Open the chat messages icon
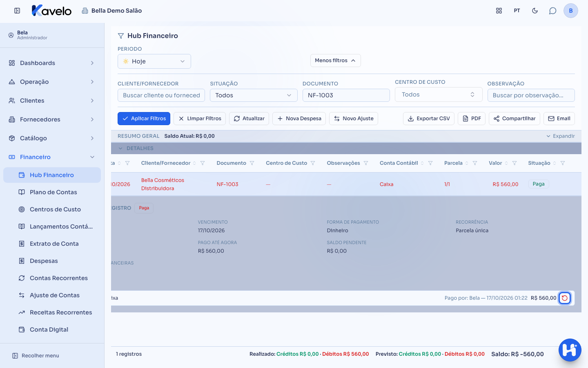Viewport: 588px width, 368px height. tap(553, 11)
